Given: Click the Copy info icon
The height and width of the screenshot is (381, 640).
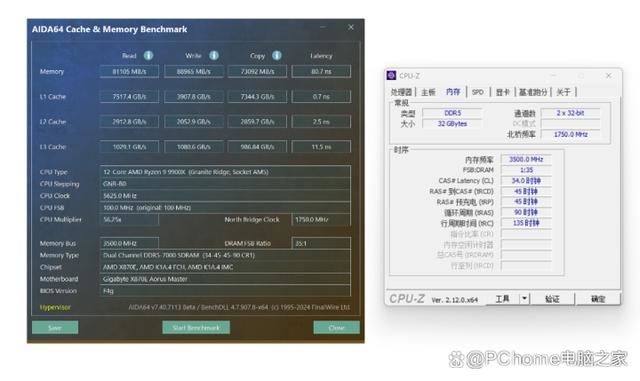Looking at the screenshot, I should point(277,55).
